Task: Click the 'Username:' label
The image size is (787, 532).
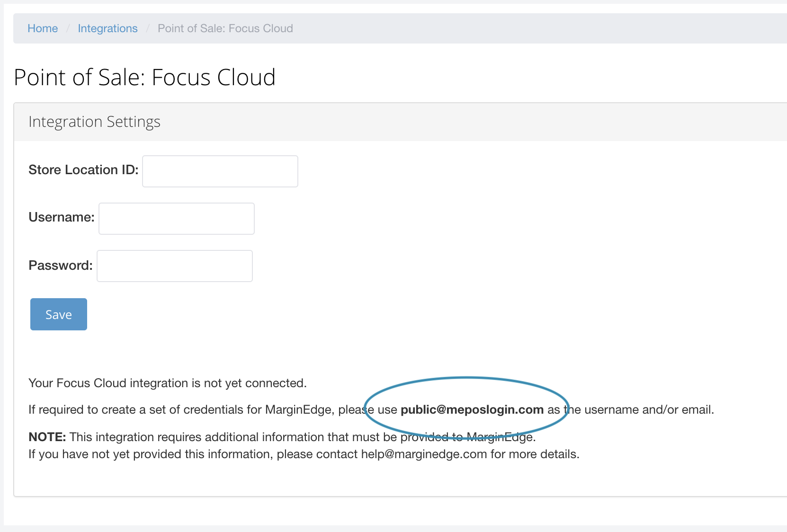Action: (x=62, y=217)
